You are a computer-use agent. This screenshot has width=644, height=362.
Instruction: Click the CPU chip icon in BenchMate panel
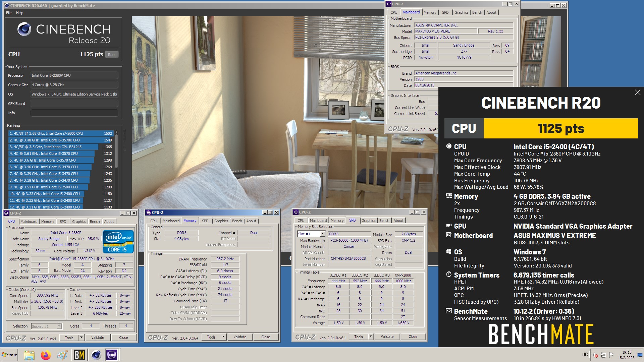click(449, 146)
